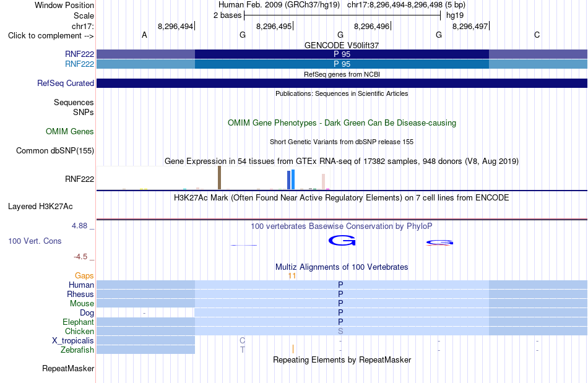Click the orange insertion mark in Zebrafish row
The image size is (588, 383).
[293, 349]
